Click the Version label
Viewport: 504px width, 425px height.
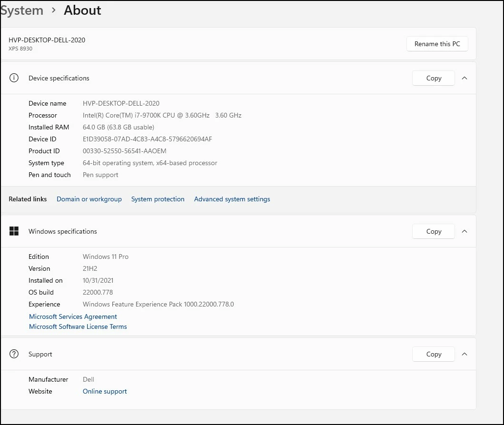[39, 268]
